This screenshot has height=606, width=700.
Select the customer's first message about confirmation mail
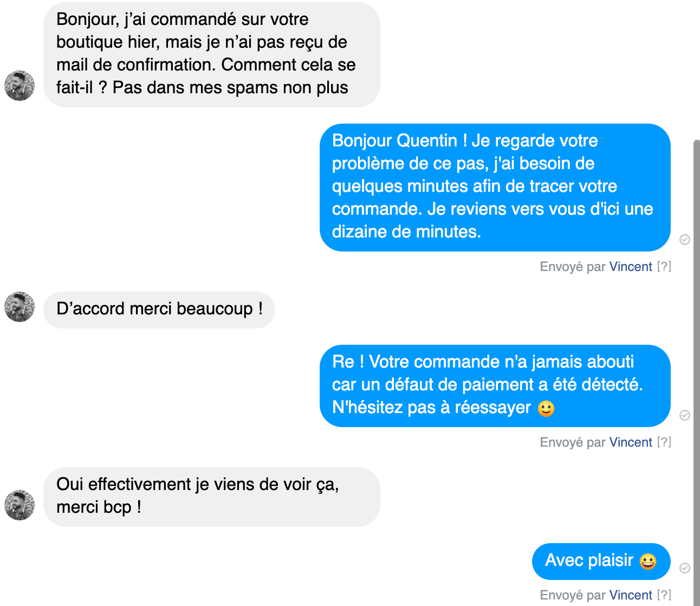pyautogui.click(x=212, y=55)
